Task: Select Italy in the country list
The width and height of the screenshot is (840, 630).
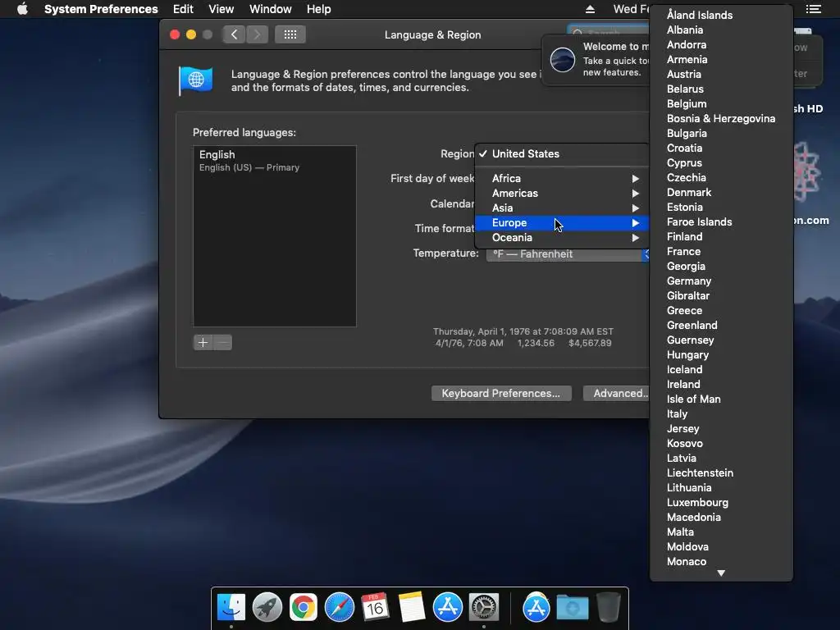Action: pos(721,414)
